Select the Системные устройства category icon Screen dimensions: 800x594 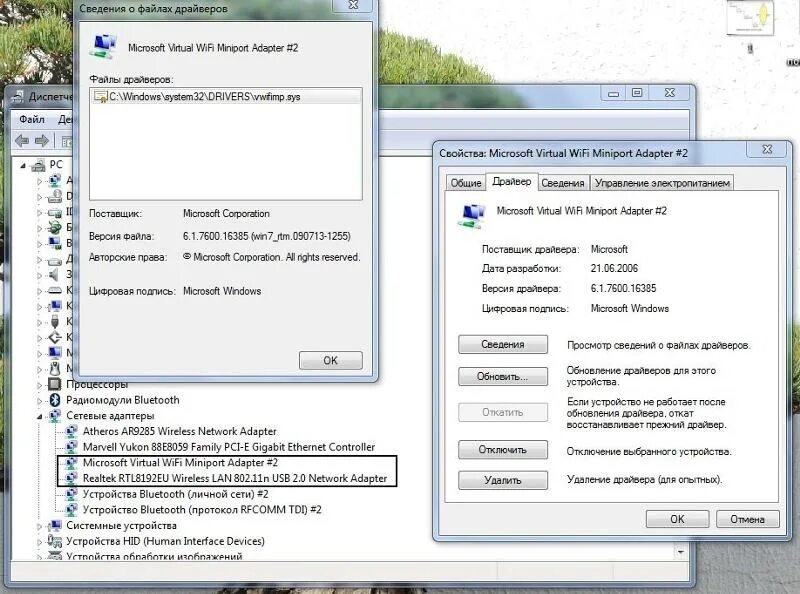[x=55, y=526]
